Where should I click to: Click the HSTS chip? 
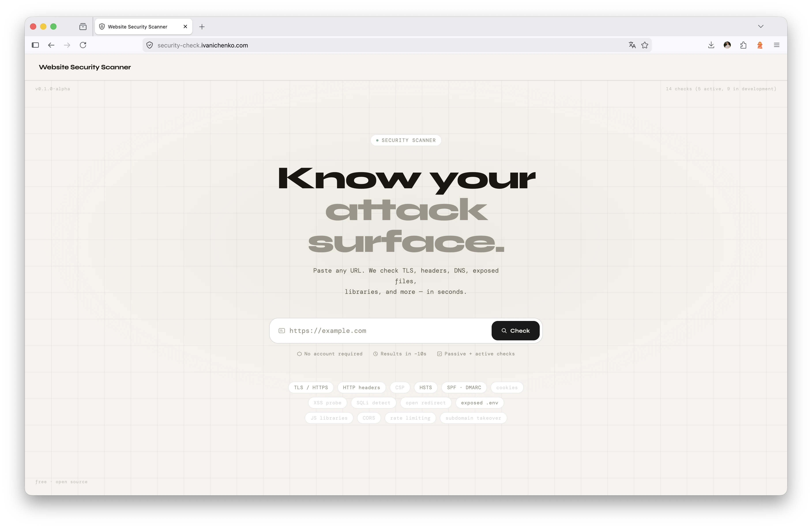tap(425, 388)
